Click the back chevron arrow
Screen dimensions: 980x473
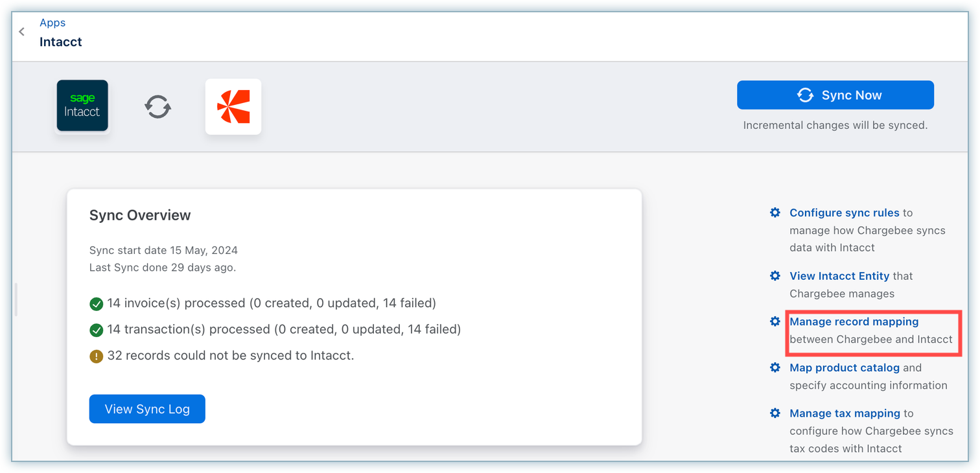[22, 32]
